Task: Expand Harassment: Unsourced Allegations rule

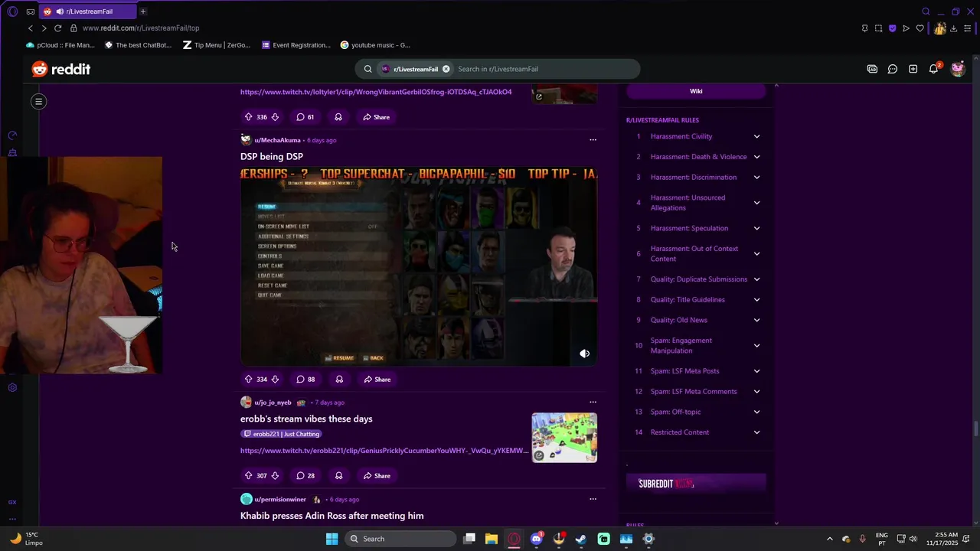Action: click(756, 203)
